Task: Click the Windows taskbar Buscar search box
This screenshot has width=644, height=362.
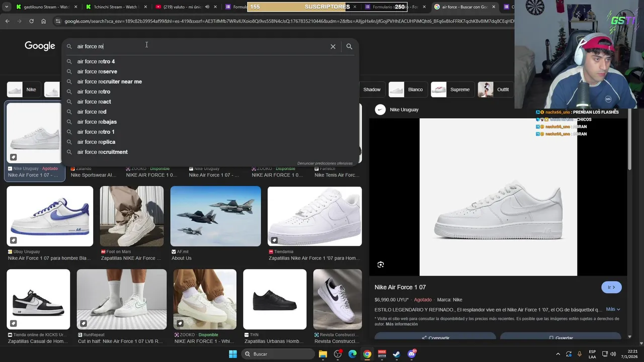Action: tap(278, 354)
